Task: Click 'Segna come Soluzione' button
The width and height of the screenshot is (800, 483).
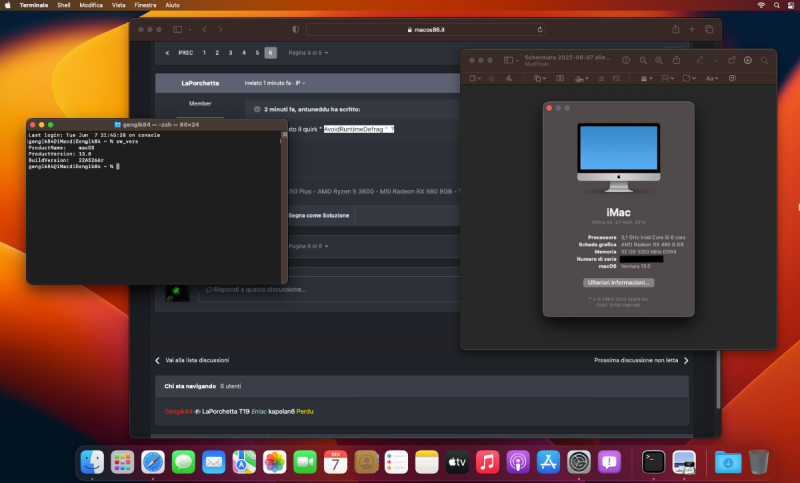Action: [319, 216]
